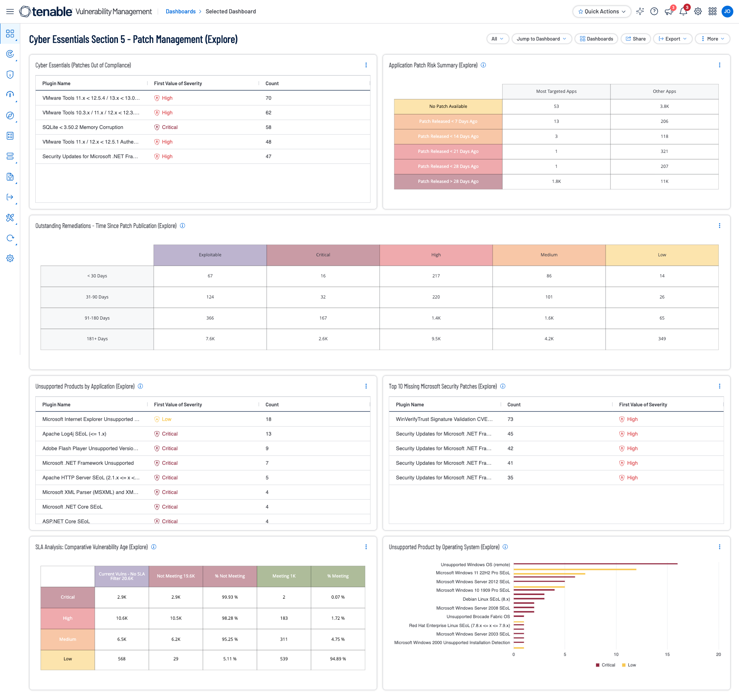This screenshot has height=700, width=739.
Task: Expand the Jump to Dashboard dropdown
Action: (x=541, y=39)
